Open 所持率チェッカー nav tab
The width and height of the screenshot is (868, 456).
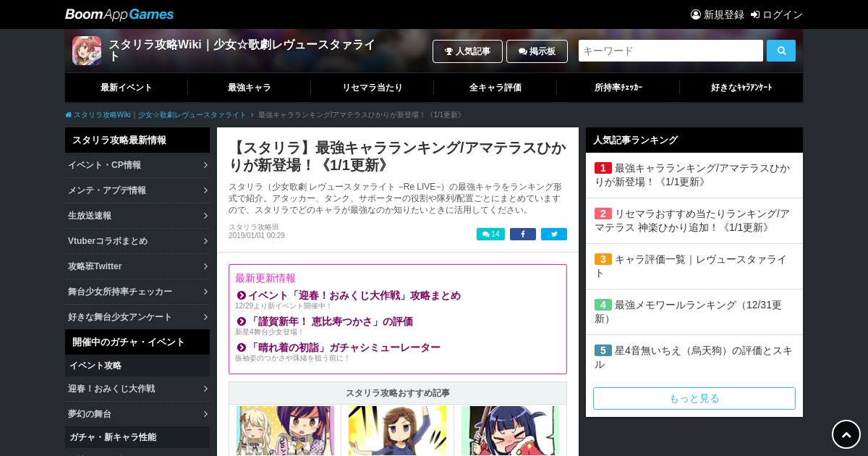click(618, 88)
